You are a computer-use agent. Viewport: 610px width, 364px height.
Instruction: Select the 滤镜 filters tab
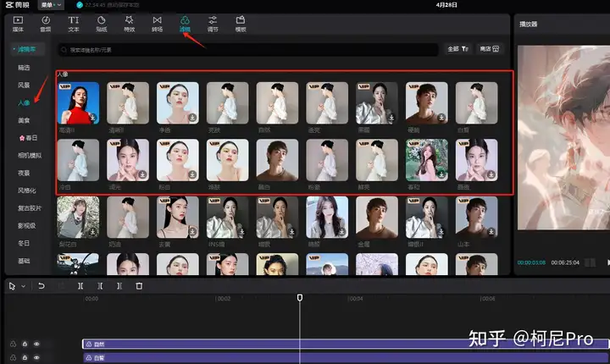point(185,24)
